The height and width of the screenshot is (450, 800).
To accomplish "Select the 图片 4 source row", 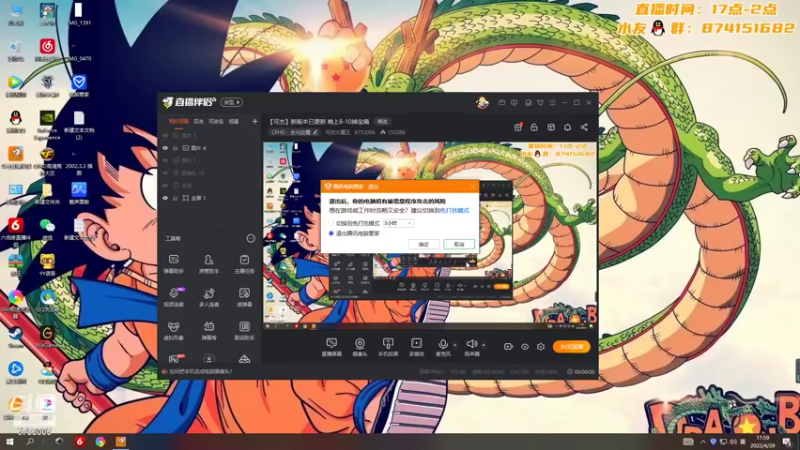I will tap(209, 148).
